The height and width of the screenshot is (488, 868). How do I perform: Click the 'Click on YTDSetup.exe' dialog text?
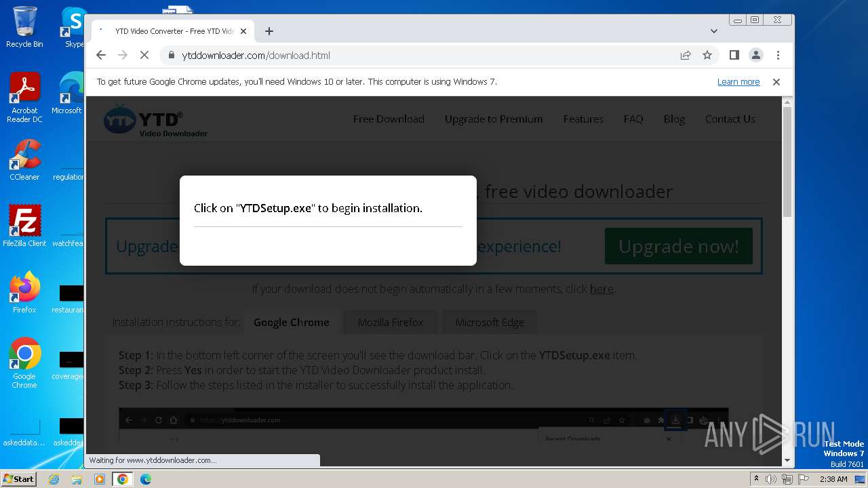coord(308,208)
